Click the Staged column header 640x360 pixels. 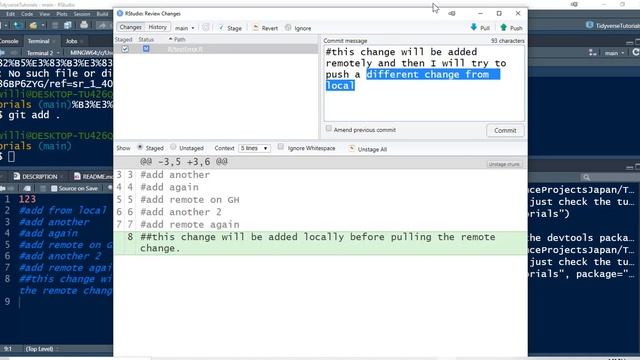[124, 39]
